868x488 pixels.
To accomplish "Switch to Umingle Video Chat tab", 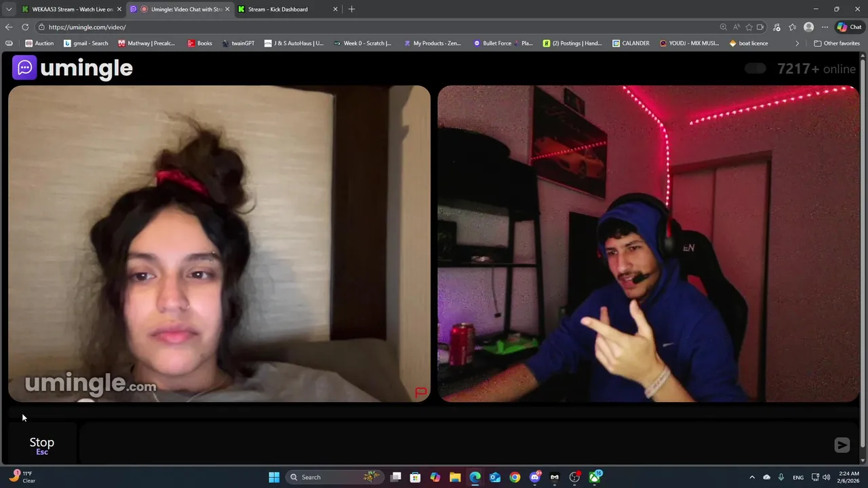I will click(x=180, y=9).
